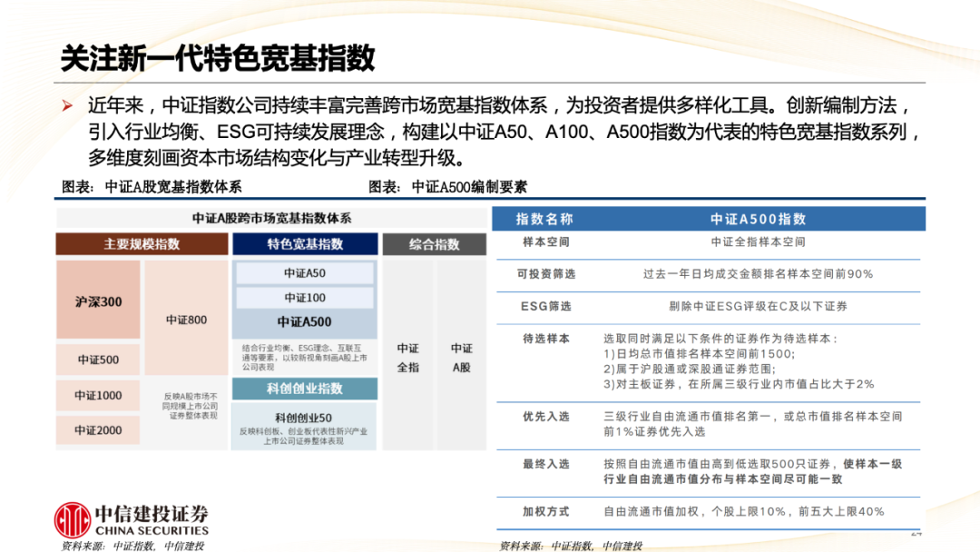Click the dark blue 特色宽基指数 header box
The height and width of the screenshot is (552, 980).
(x=305, y=244)
